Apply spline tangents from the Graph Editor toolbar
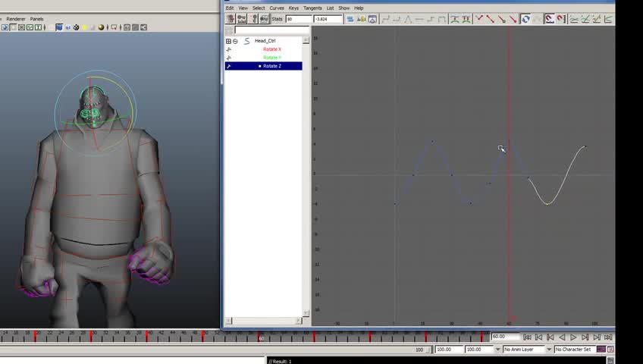The image size is (643, 364). (385, 19)
